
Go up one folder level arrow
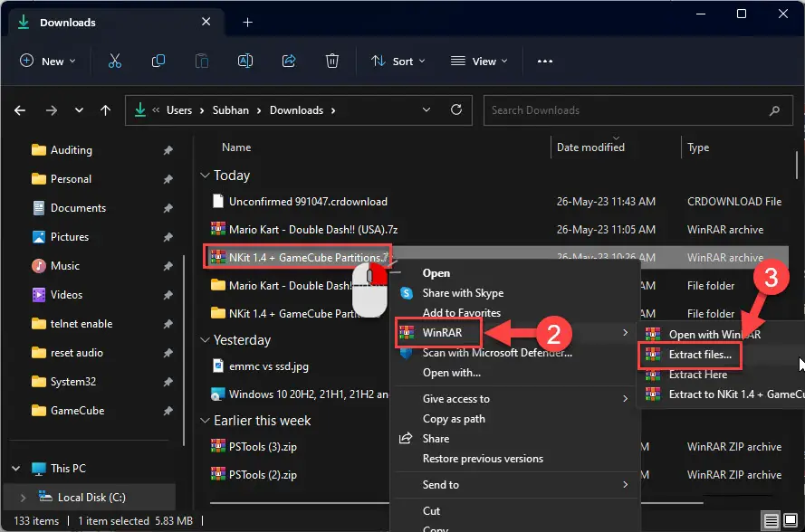click(x=105, y=110)
